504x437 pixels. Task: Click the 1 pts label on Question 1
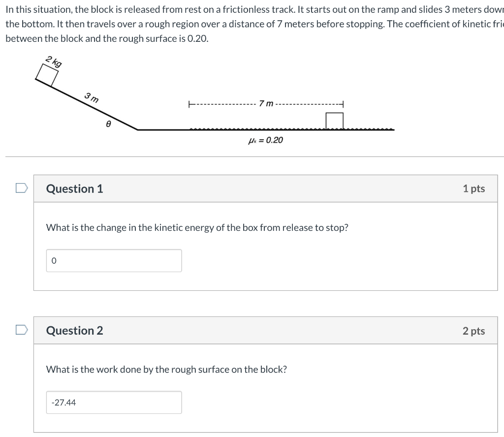(x=474, y=188)
